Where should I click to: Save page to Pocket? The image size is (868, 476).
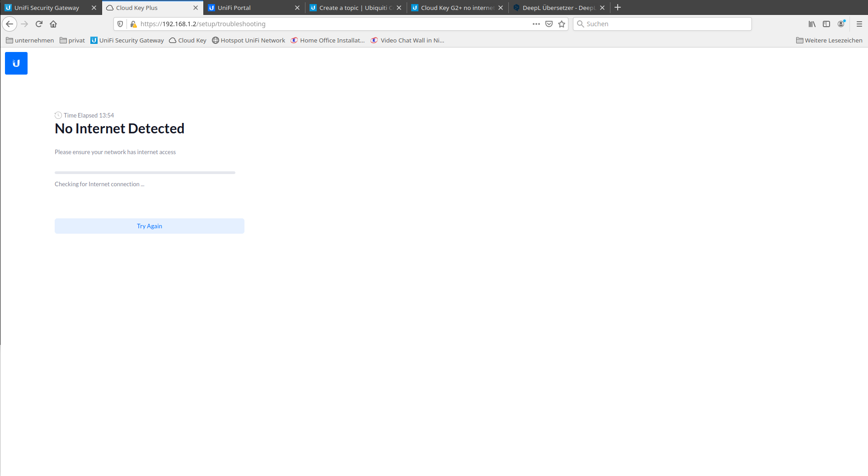click(549, 24)
